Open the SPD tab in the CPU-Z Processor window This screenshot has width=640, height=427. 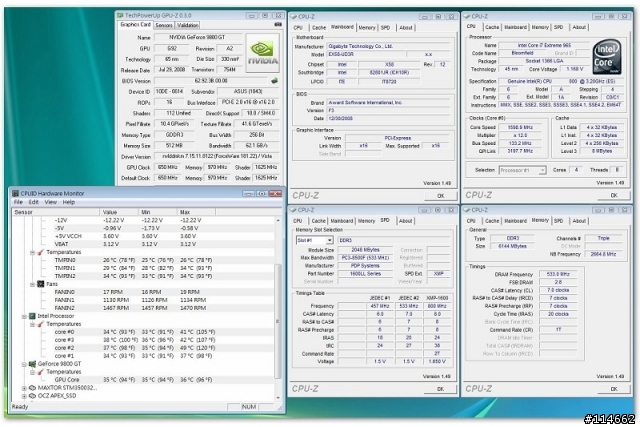click(559, 27)
